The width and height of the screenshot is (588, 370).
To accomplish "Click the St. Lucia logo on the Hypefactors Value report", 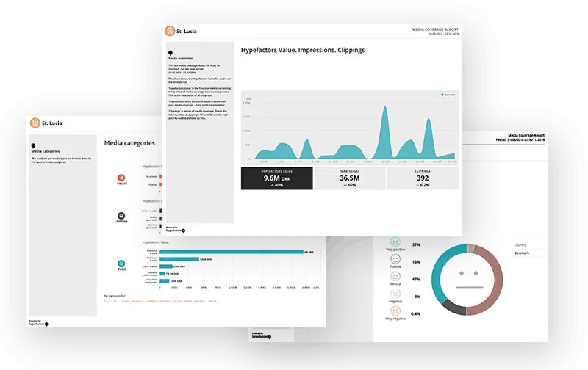I will click(170, 31).
